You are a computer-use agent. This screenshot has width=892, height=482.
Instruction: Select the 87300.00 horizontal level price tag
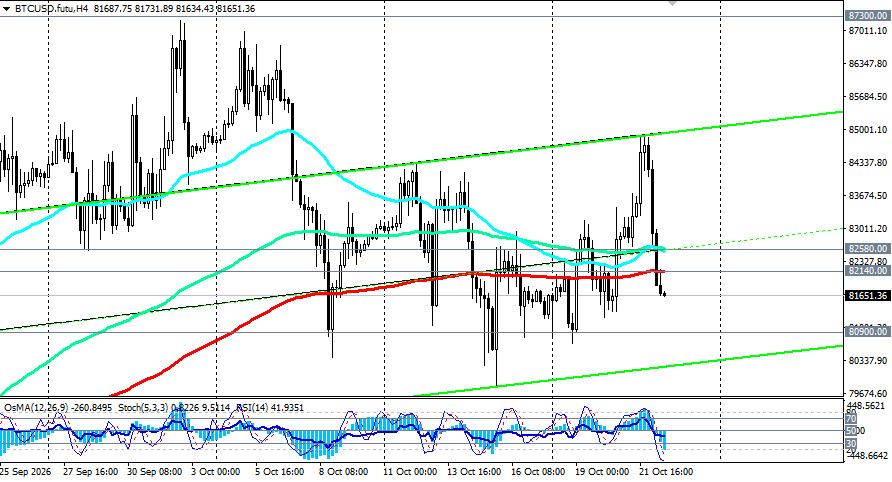pos(868,16)
